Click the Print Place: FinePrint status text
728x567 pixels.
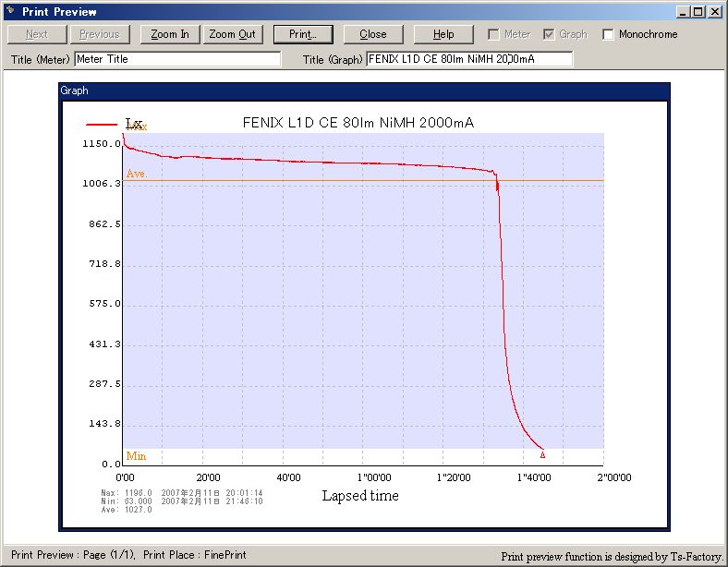coord(195,555)
